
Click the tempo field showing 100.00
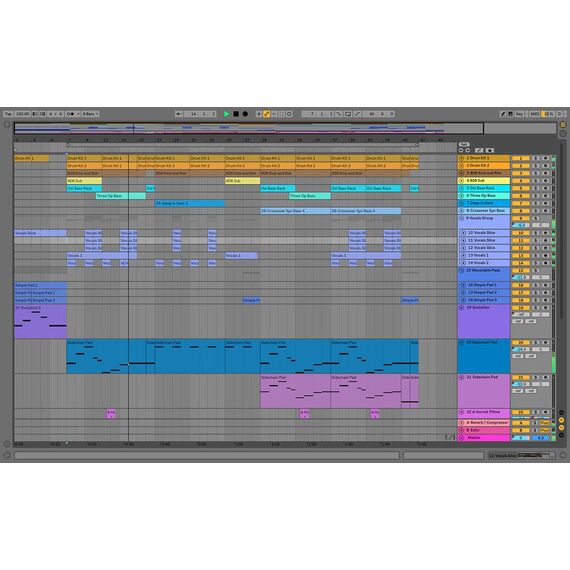(x=23, y=114)
